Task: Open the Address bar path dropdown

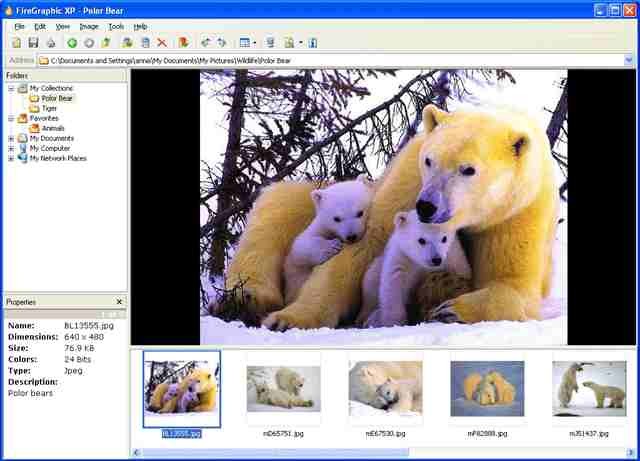Action: pyautogui.click(x=629, y=60)
